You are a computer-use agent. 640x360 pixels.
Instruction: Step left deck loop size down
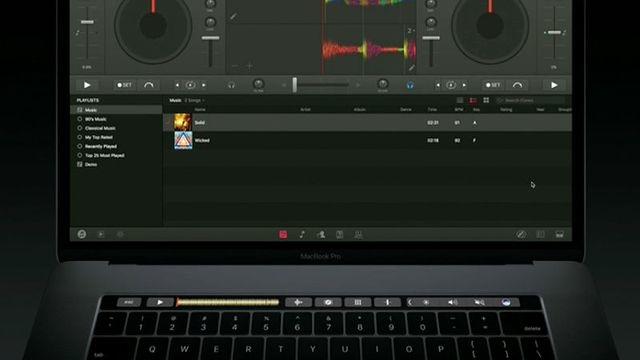[x=177, y=85]
